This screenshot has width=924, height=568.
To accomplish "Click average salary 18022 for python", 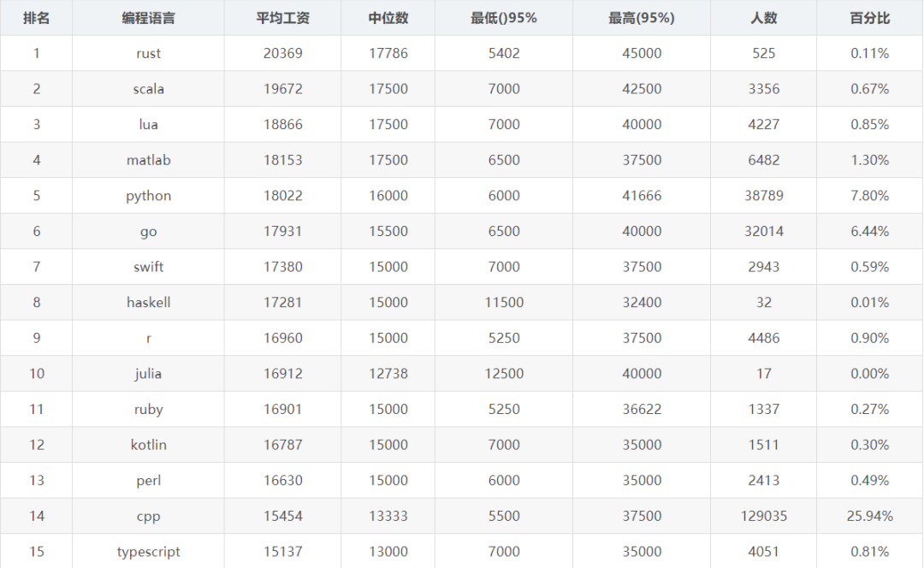I will [x=283, y=196].
